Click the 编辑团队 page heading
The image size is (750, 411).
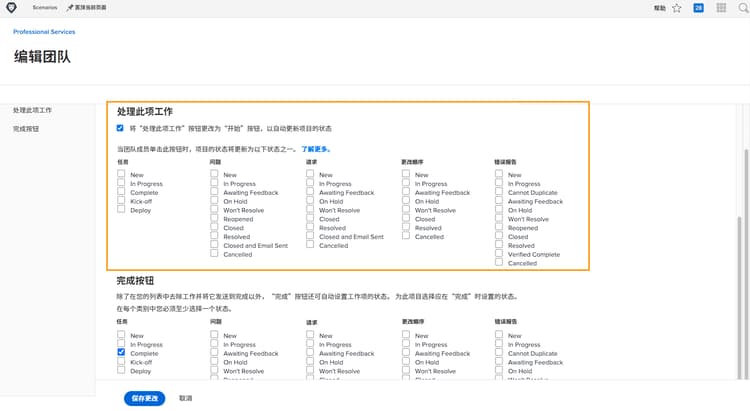(x=42, y=57)
